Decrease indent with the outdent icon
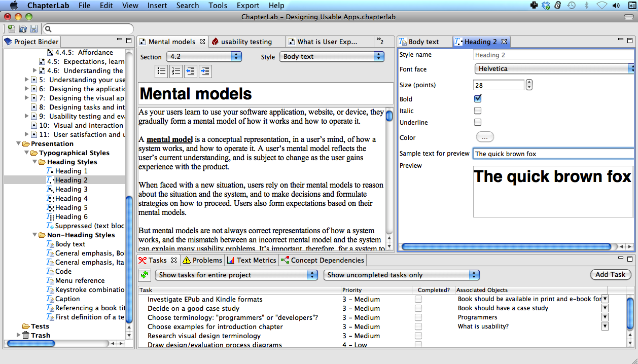The image size is (638, 364). (x=191, y=71)
